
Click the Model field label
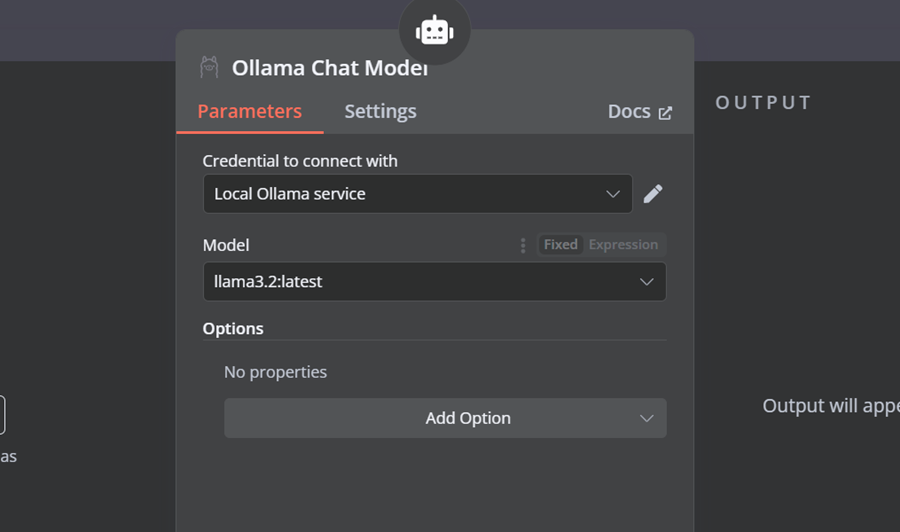click(226, 245)
